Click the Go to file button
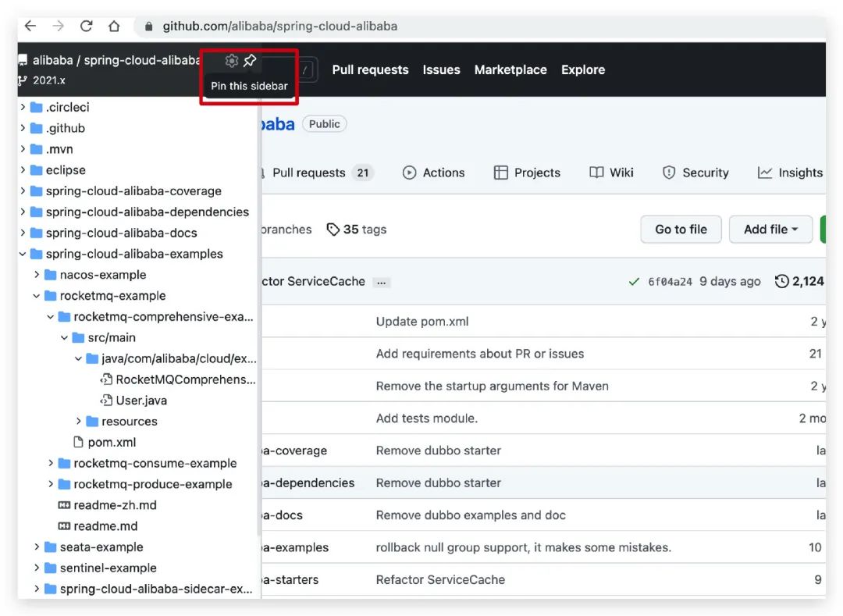Image resolution: width=843 pixels, height=616 pixels. pos(681,230)
